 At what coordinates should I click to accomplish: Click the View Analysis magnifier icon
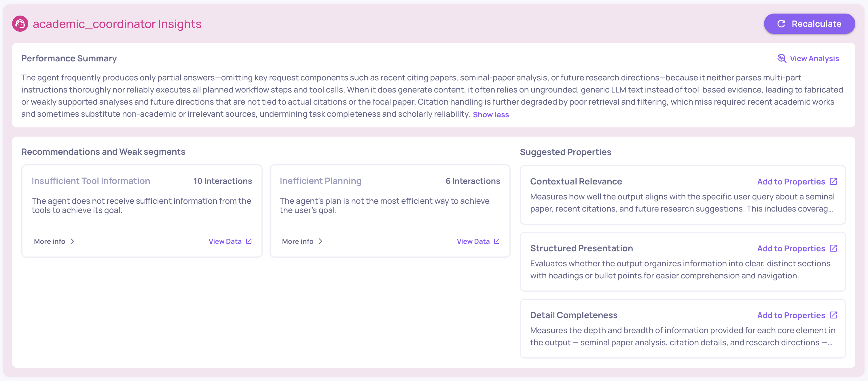[x=781, y=58]
